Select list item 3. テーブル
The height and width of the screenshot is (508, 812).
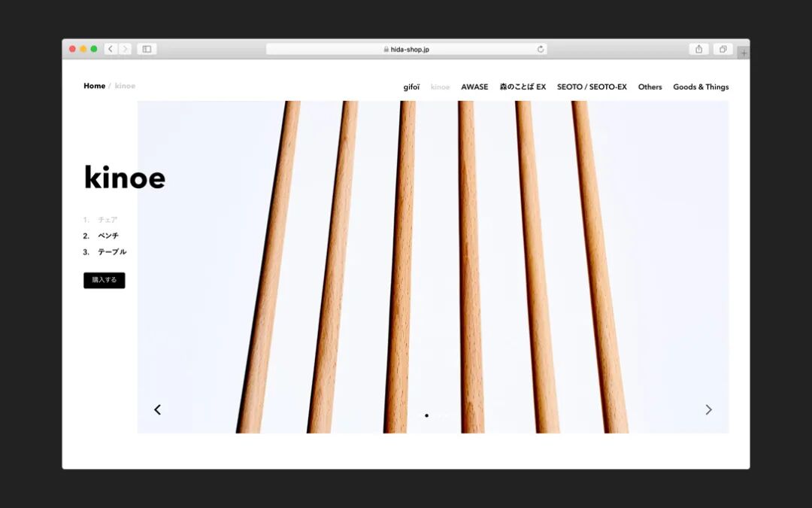[x=105, y=252]
